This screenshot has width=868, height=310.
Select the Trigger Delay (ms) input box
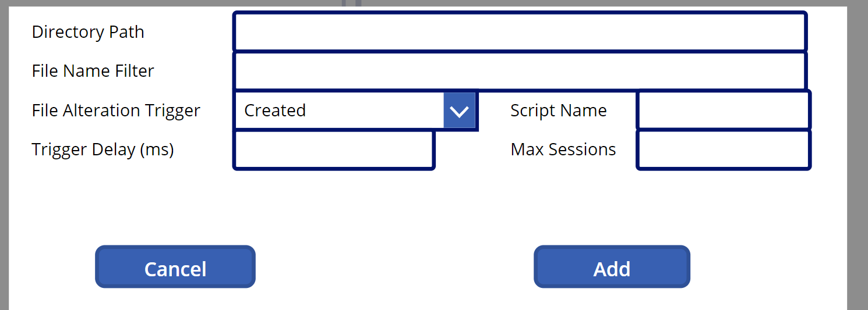click(334, 150)
